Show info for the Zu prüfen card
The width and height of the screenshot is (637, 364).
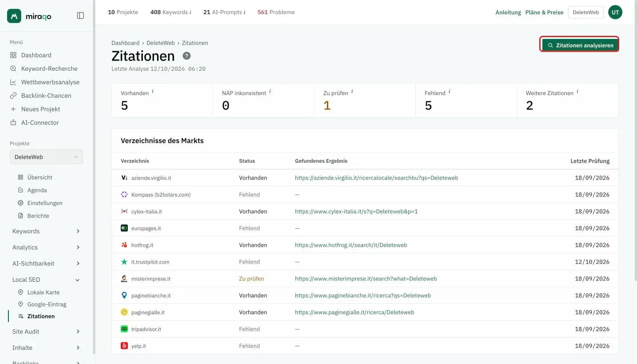[352, 91]
